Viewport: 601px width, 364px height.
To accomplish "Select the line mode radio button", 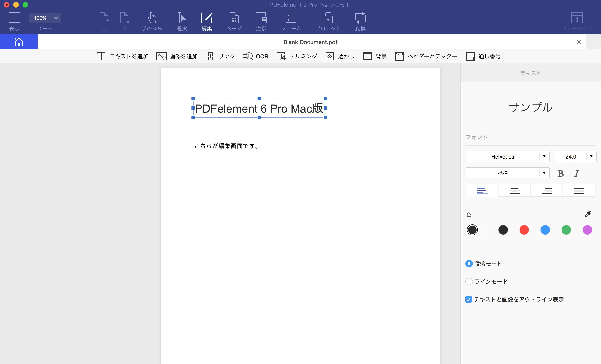I will point(469,281).
